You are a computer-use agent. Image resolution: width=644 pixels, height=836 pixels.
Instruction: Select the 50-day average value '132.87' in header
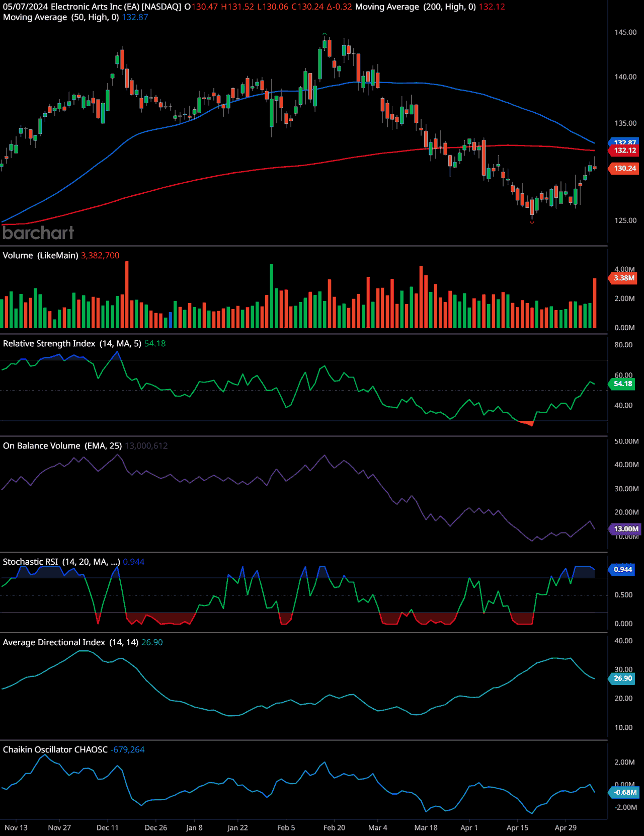pos(135,17)
